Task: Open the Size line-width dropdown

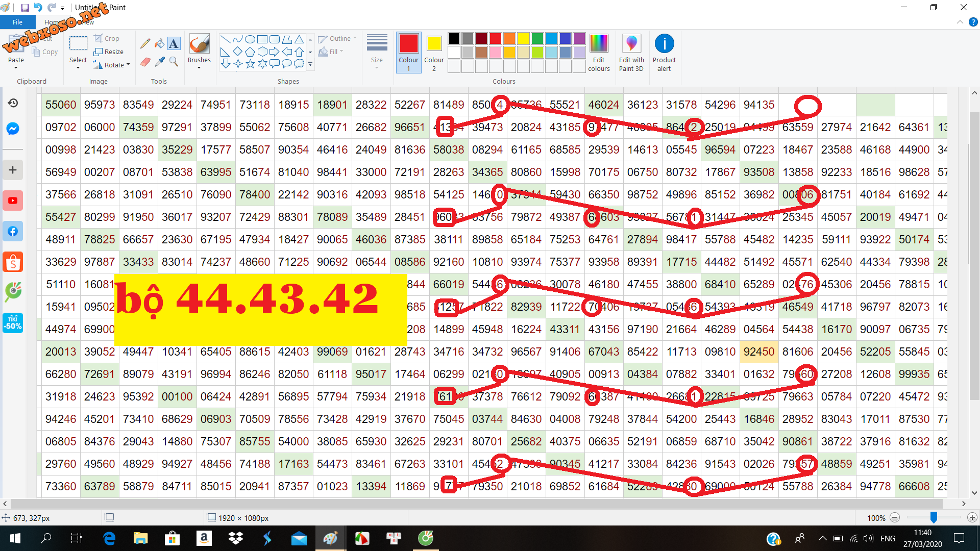Action: click(377, 52)
